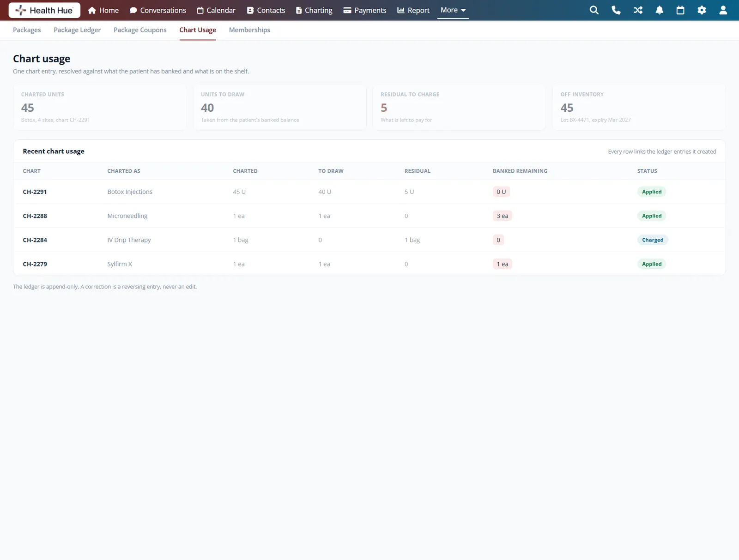Image resolution: width=739 pixels, height=560 pixels.
Task: Click the Banked Remaining column header
Action: [x=520, y=171]
